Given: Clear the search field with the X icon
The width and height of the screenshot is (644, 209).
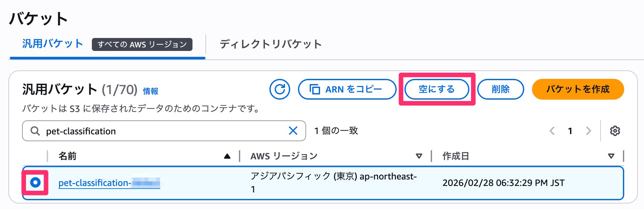Looking at the screenshot, I should (293, 131).
